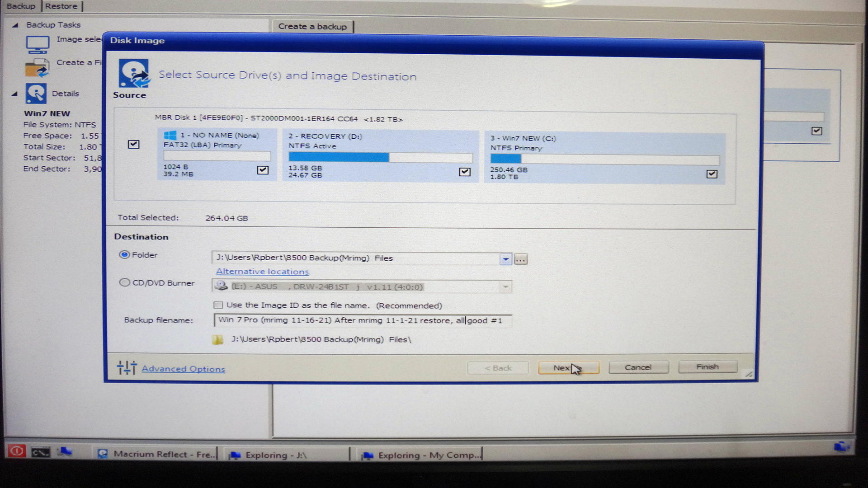Click the NO NAME partition usage bar
The image size is (868, 488).
tap(217, 156)
